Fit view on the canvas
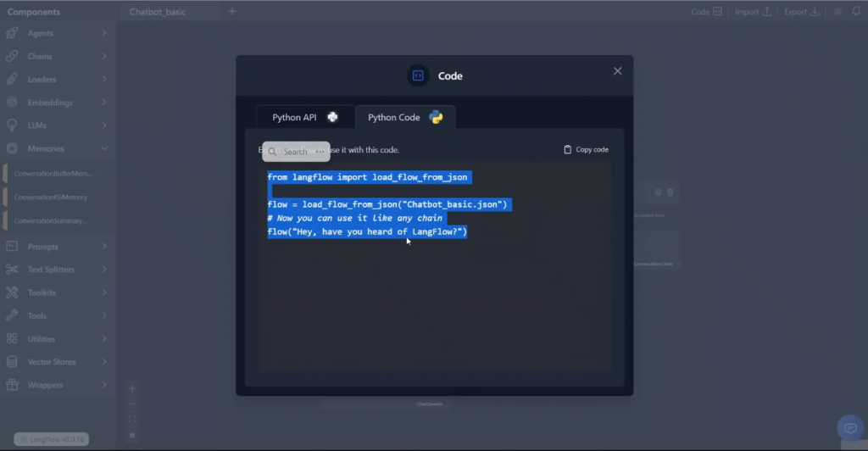Screen dimensions: 868x451 132,420
